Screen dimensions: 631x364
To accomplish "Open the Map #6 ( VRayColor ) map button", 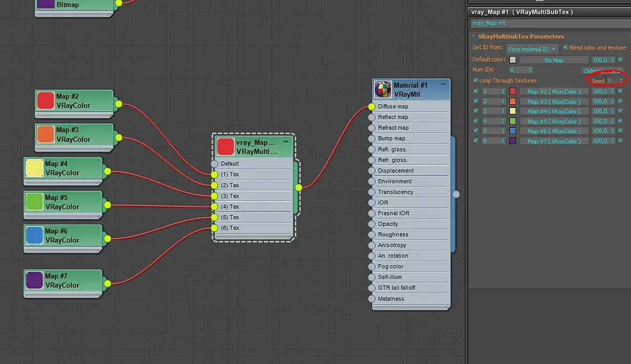I will pos(554,131).
